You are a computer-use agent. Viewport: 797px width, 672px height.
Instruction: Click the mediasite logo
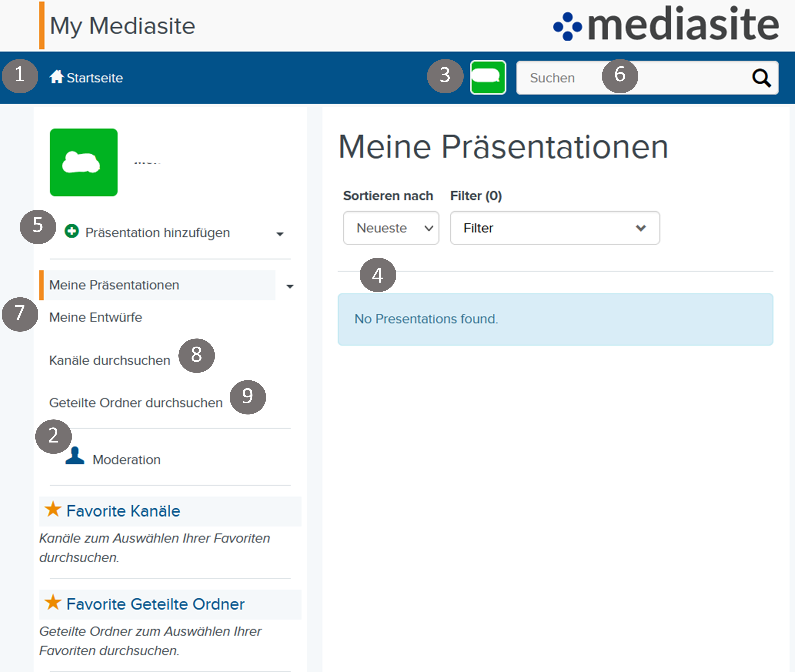click(x=666, y=25)
